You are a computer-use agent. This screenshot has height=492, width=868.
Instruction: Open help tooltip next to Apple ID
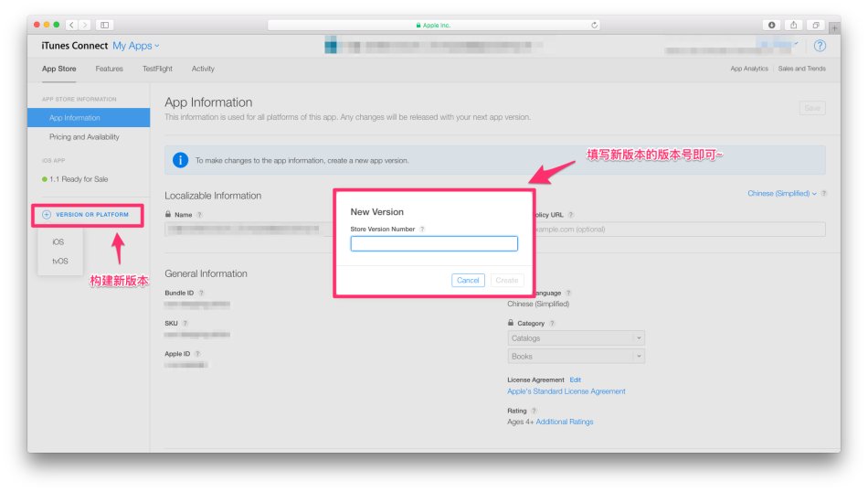click(197, 354)
